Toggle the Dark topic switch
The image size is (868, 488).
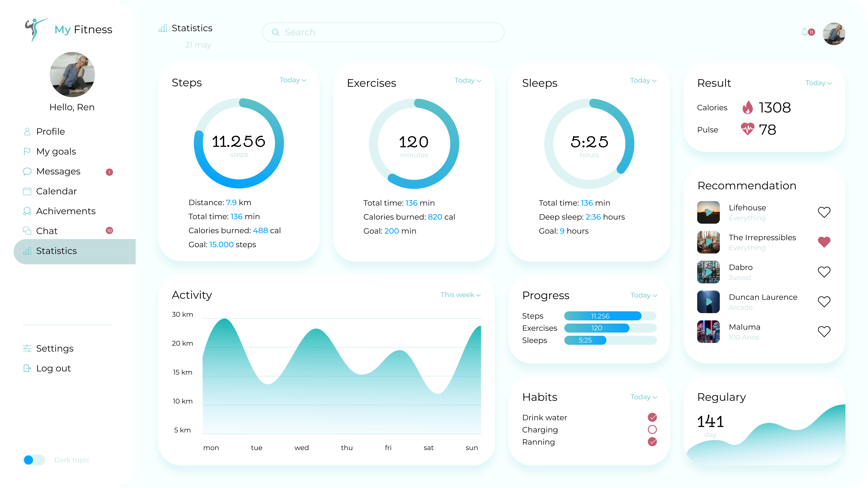(34, 460)
